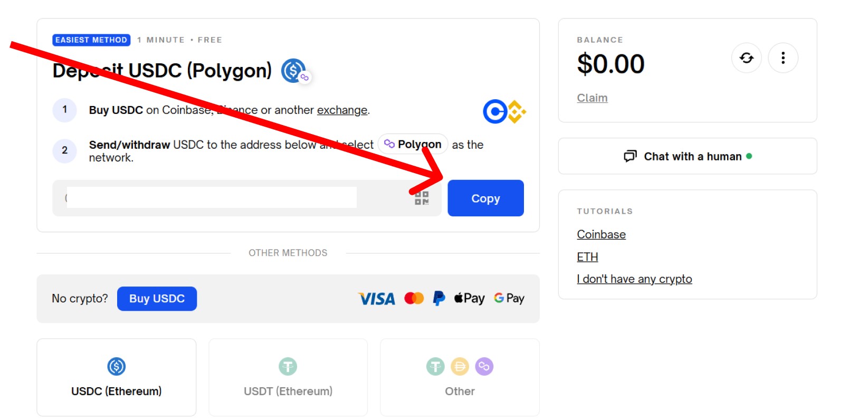Click the Buy USDC button
This screenshot has height=420, width=868.
[x=157, y=299]
